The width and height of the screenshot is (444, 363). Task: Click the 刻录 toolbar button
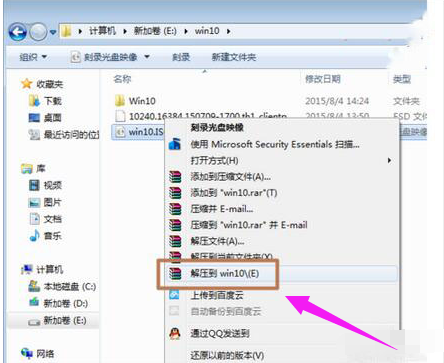(181, 57)
